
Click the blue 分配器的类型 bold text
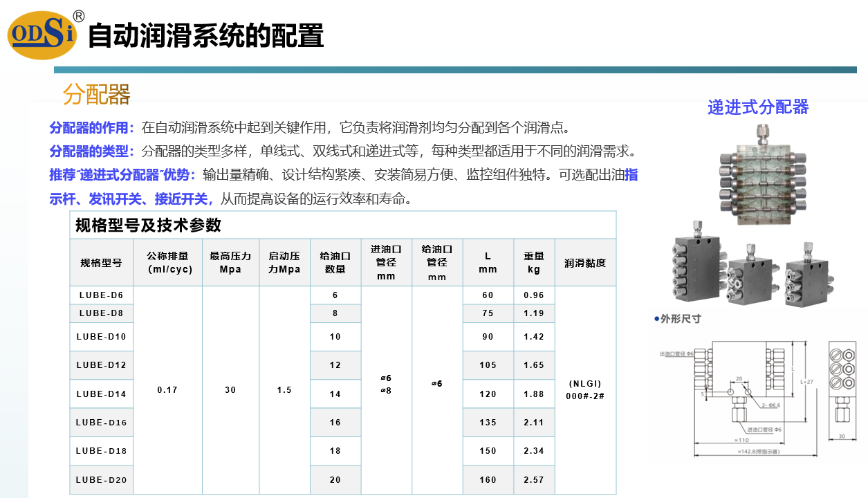89,151
